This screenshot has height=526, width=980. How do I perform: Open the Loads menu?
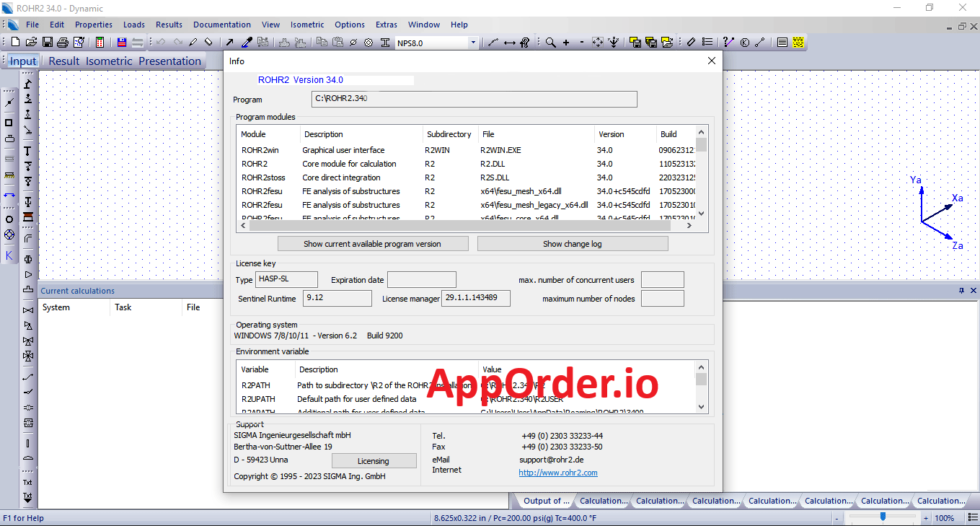134,25
